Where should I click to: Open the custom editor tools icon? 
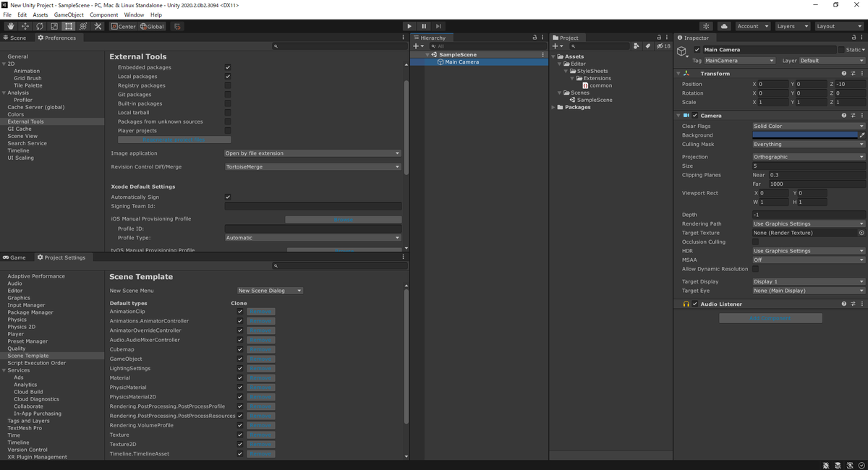click(98, 26)
